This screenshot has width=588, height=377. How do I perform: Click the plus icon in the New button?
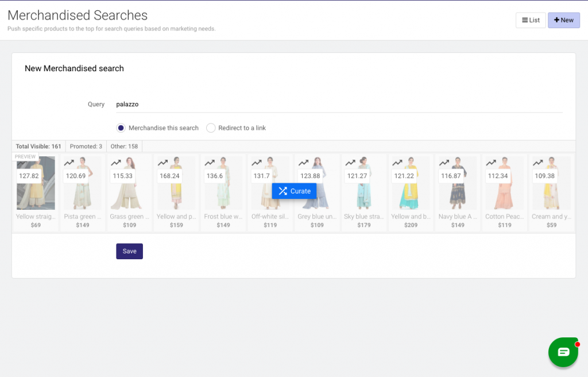coord(556,20)
